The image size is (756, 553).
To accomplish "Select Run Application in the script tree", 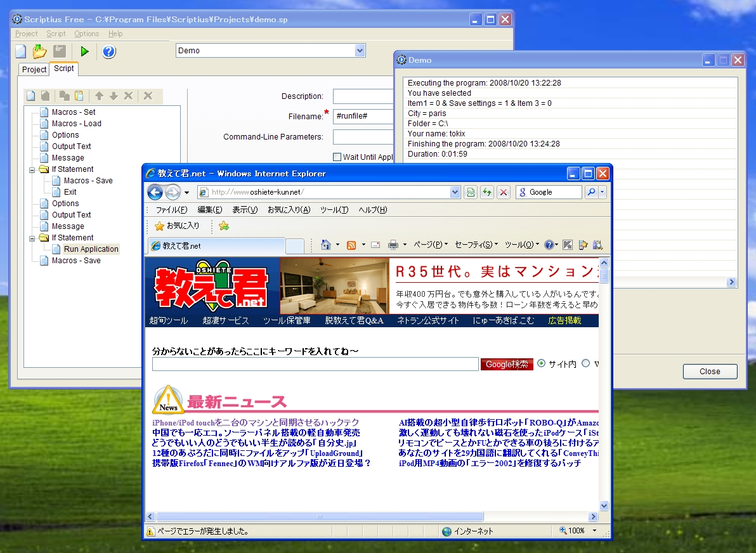I will point(91,249).
